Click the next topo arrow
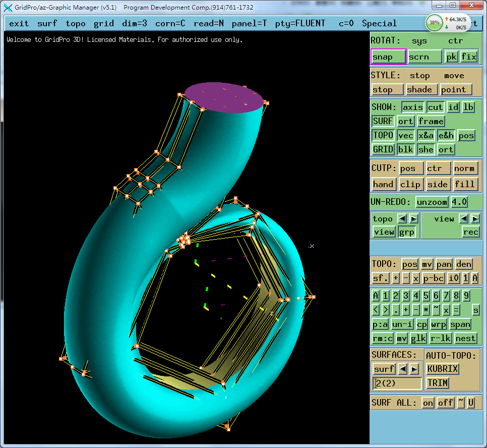The width and height of the screenshot is (487, 448). [x=413, y=218]
